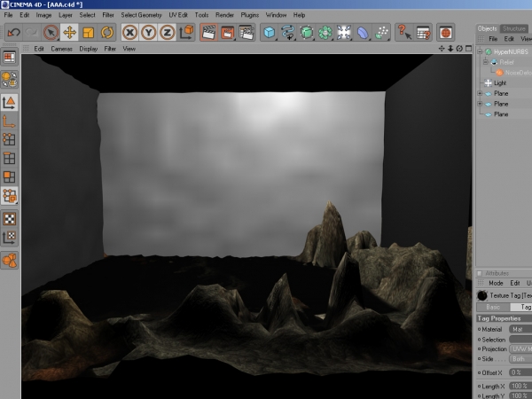Switch to Edges mode

9,158
